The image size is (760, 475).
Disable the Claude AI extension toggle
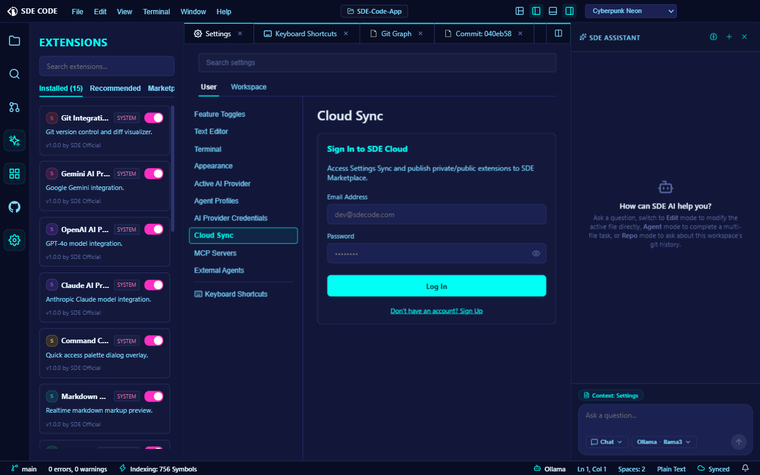(x=154, y=285)
